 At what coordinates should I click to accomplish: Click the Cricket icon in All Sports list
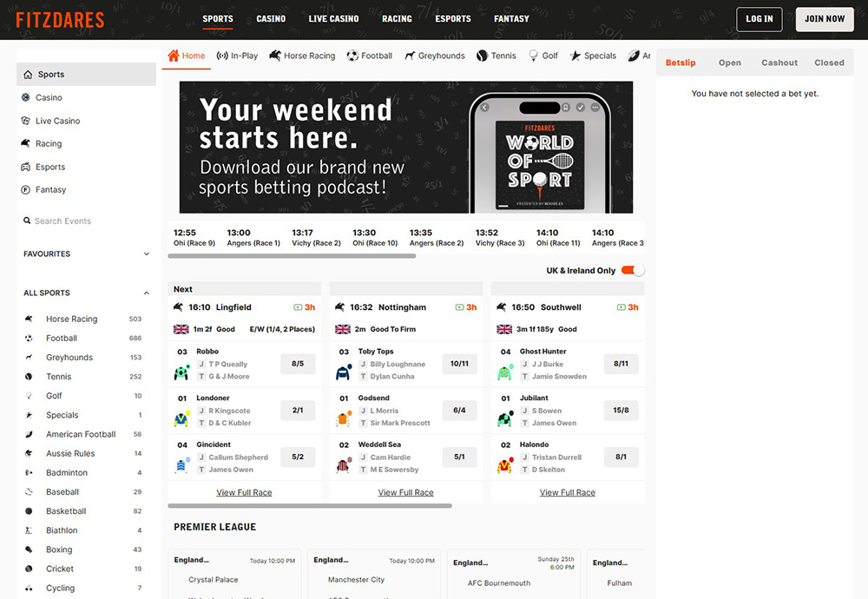(x=29, y=569)
